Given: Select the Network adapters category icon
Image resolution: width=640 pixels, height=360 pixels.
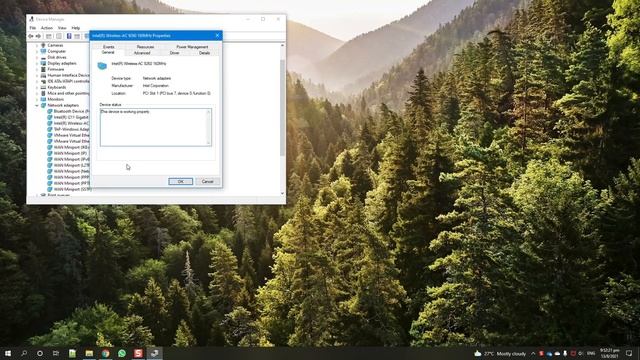Looking at the screenshot, I should tap(43, 105).
